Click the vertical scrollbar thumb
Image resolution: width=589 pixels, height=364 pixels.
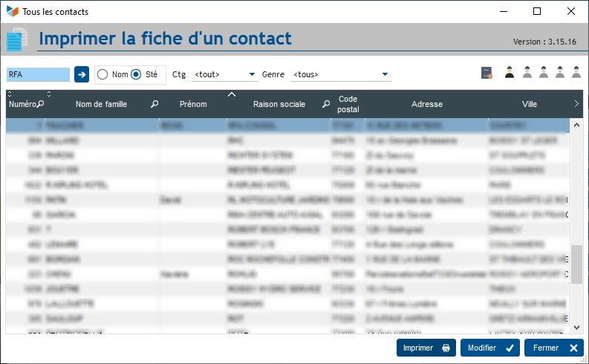tap(576, 264)
